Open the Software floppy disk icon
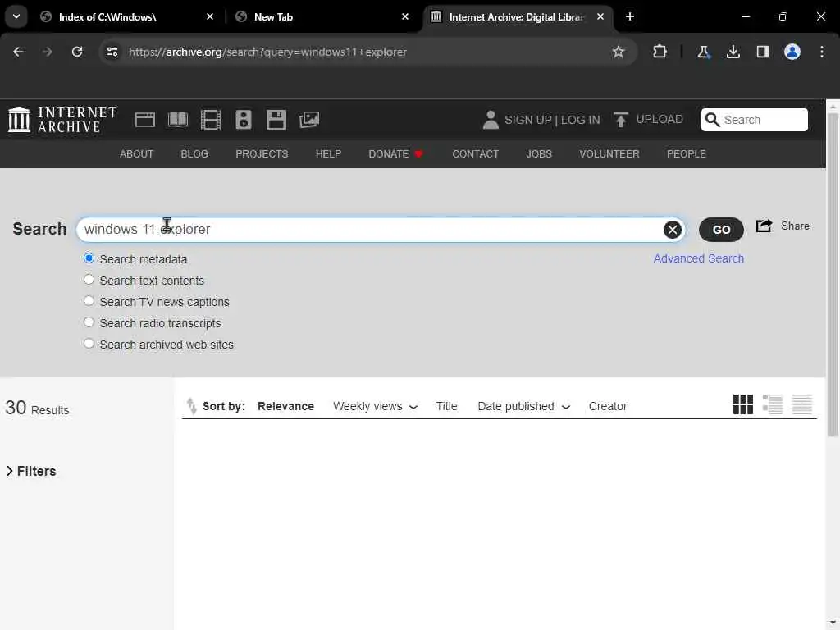Image resolution: width=840 pixels, height=630 pixels. pyautogui.click(x=276, y=120)
